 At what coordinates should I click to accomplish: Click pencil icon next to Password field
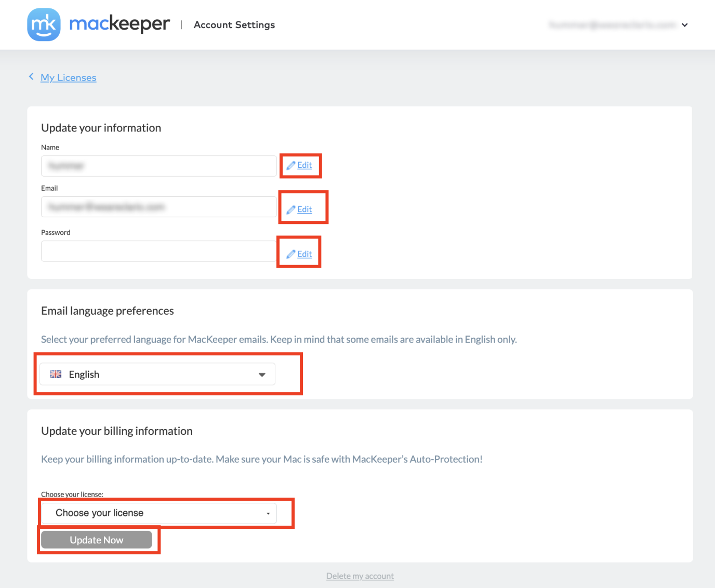[x=291, y=254]
